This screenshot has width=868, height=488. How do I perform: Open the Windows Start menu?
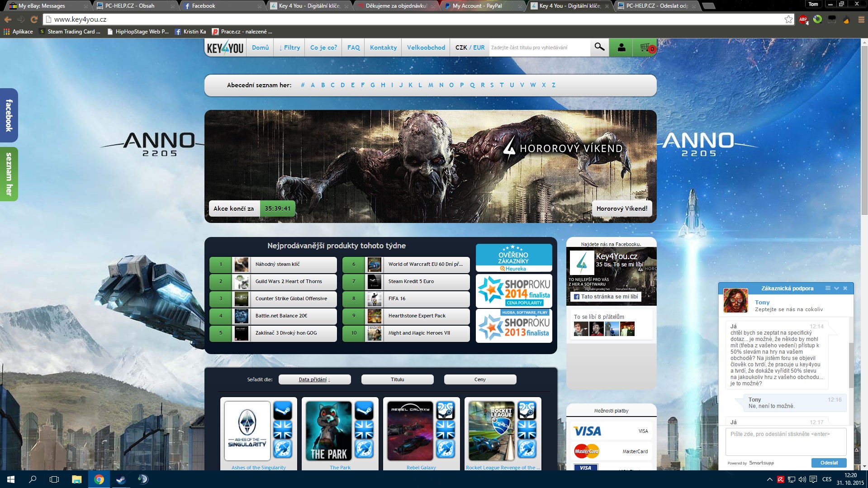point(11,479)
